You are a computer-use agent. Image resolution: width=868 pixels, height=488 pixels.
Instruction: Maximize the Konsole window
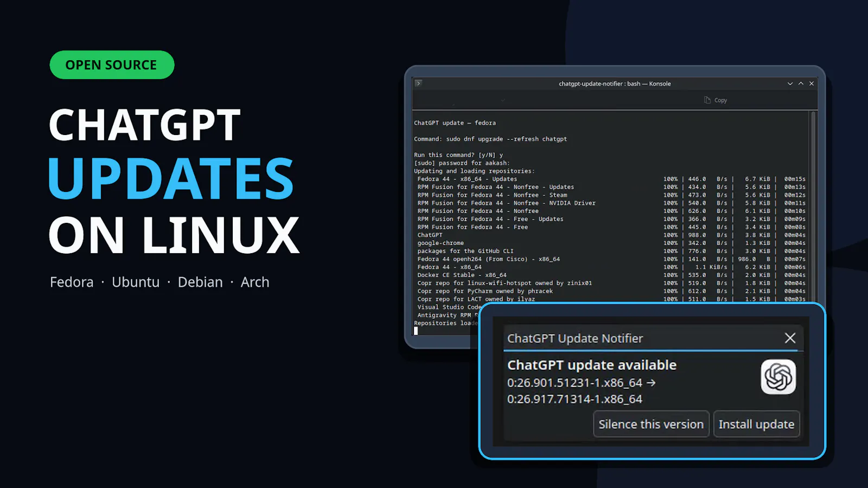pyautogui.click(x=801, y=84)
